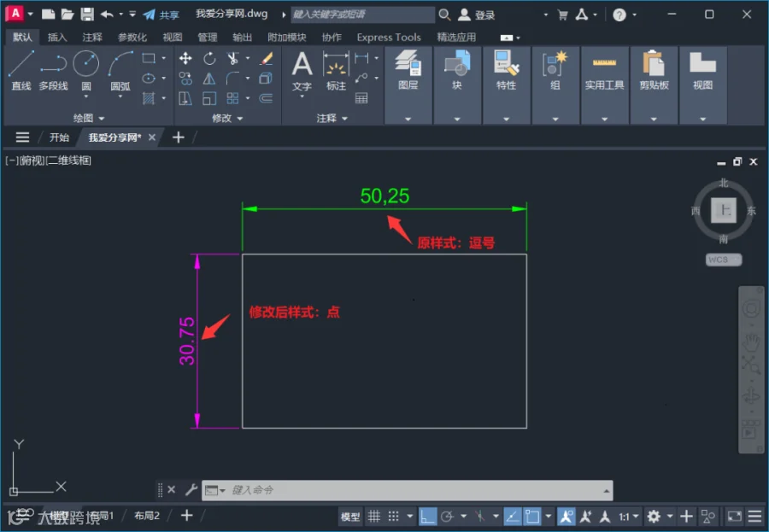The height and width of the screenshot is (532, 769).
Task: Click the Offset tool icon
Action: coord(266,98)
